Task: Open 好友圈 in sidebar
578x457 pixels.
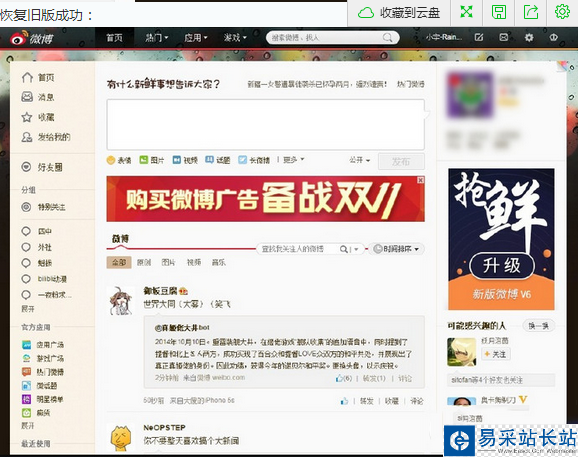Action: click(x=42, y=167)
